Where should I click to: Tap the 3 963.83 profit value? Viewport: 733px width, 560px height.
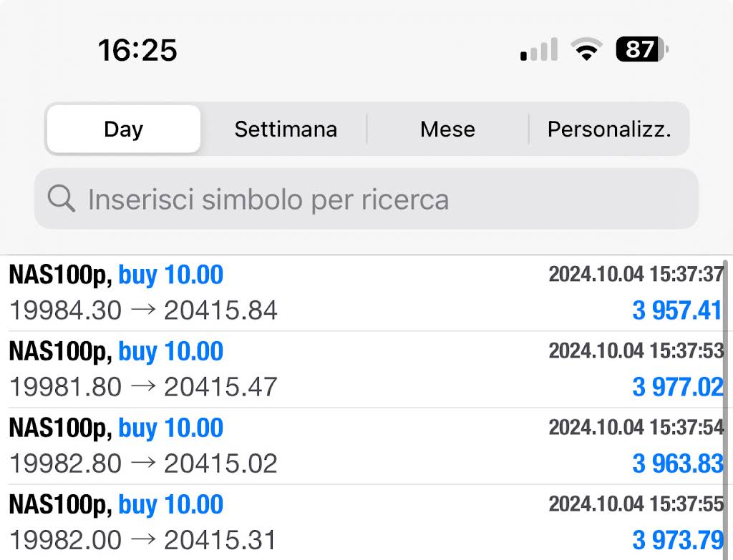click(x=677, y=463)
